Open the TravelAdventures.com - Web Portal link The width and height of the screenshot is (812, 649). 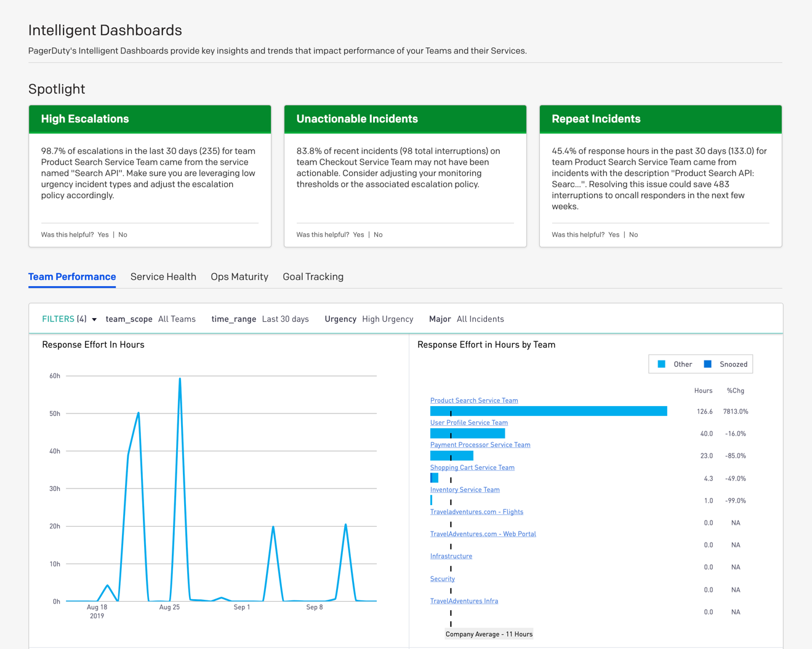coord(483,534)
